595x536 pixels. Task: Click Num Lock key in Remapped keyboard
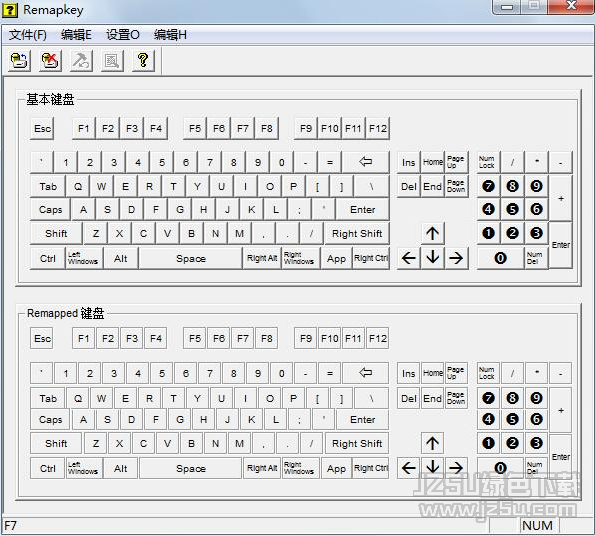487,373
